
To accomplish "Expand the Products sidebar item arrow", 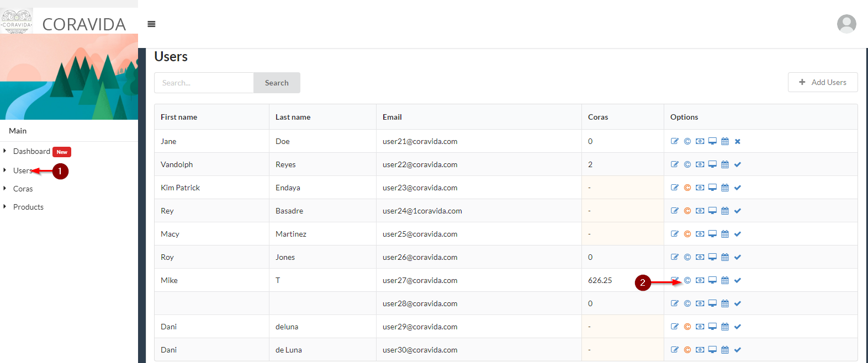I will [x=5, y=207].
